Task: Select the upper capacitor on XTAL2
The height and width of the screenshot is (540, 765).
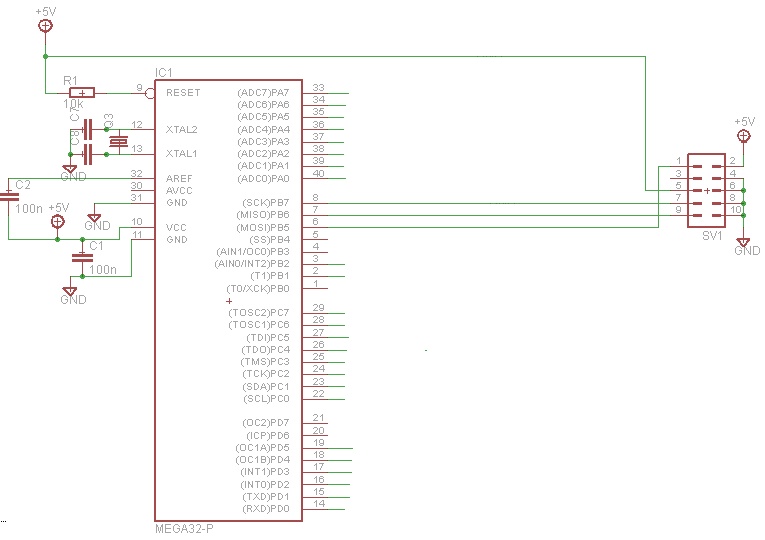Action: tap(88, 129)
